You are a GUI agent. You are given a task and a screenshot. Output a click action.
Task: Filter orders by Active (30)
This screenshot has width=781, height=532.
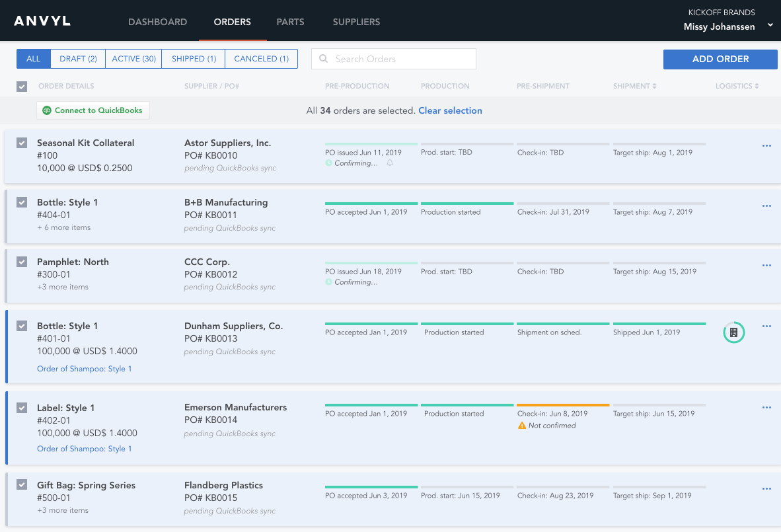tap(133, 59)
